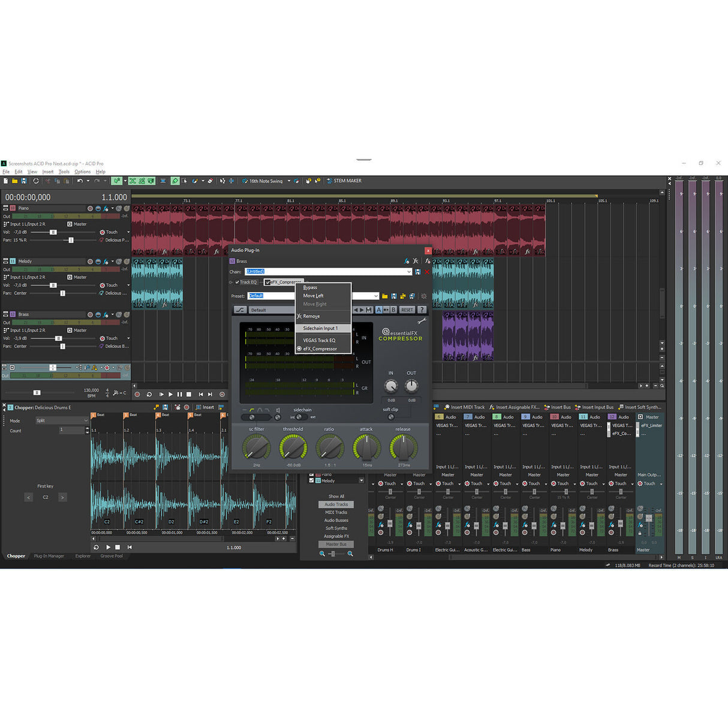Enable the Melody checkbox in the track list

point(311,480)
